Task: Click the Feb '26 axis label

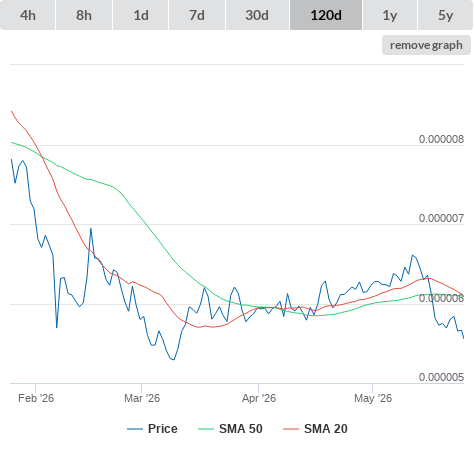Action: click(36, 398)
